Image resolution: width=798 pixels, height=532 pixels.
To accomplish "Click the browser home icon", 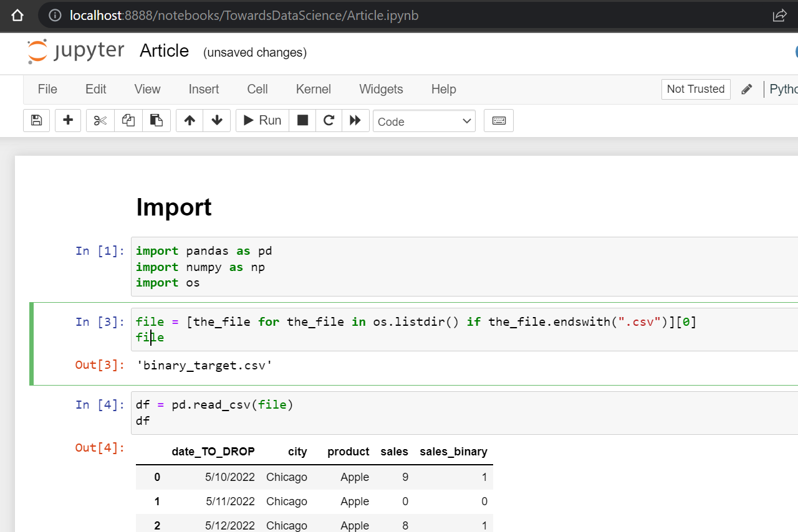I will pyautogui.click(x=17, y=16).
